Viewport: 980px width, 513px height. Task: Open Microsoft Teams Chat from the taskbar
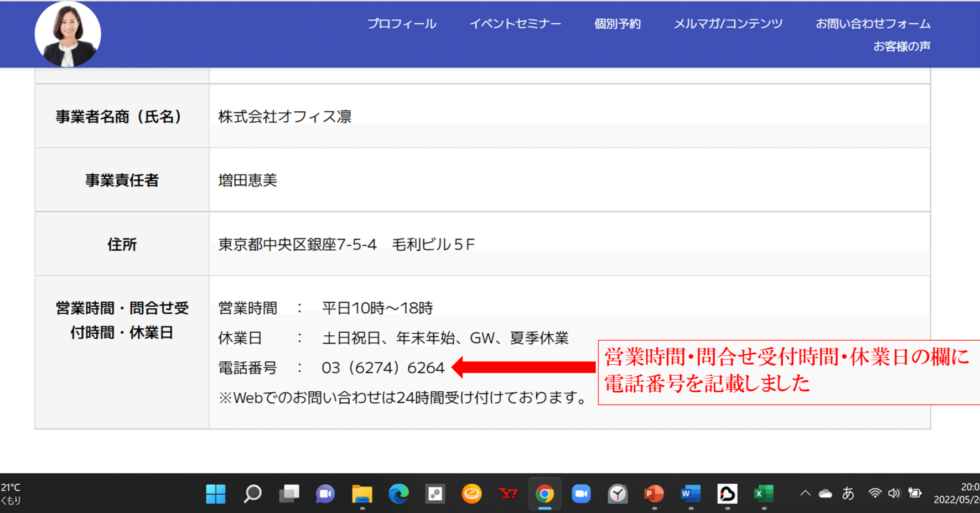(325, 494)
